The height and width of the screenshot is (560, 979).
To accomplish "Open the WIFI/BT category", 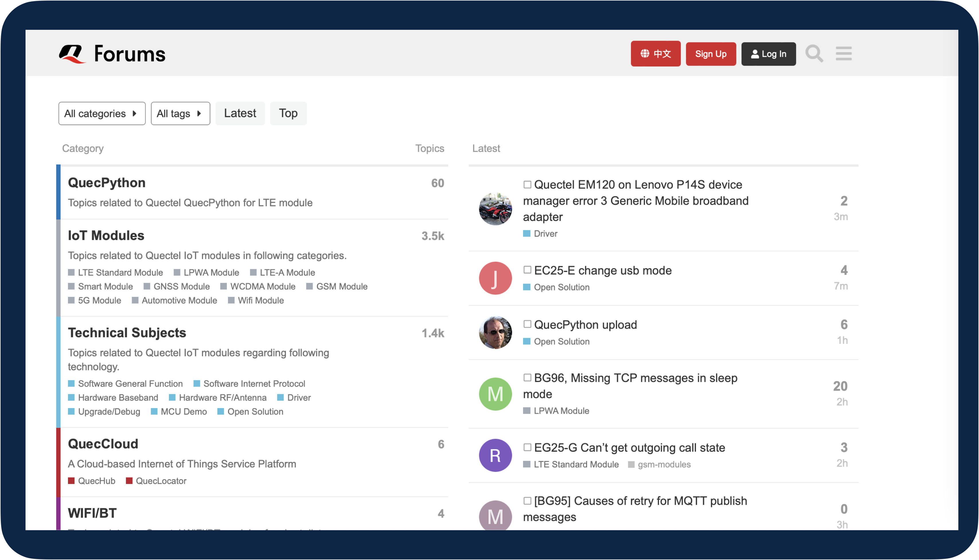I will click(x=92, y=513).
